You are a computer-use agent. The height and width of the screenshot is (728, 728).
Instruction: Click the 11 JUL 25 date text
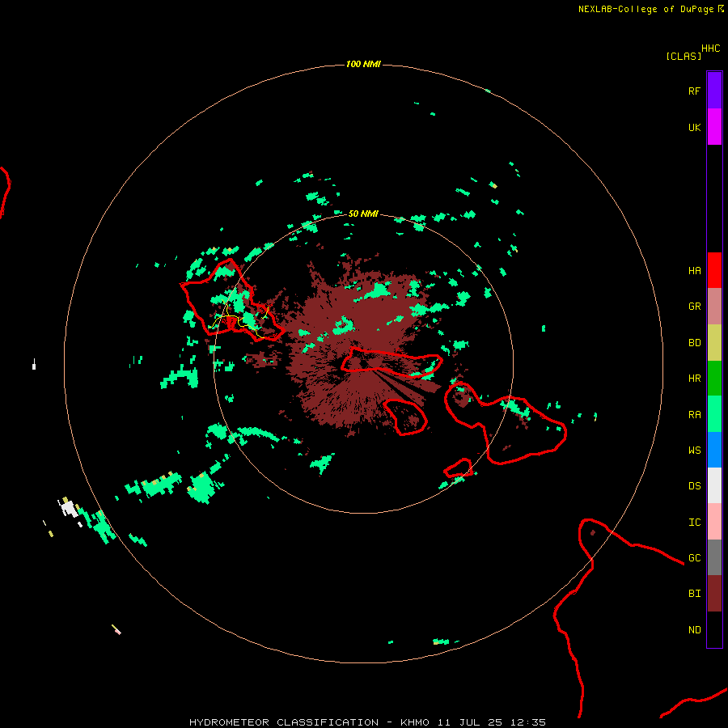click(469, 722)
